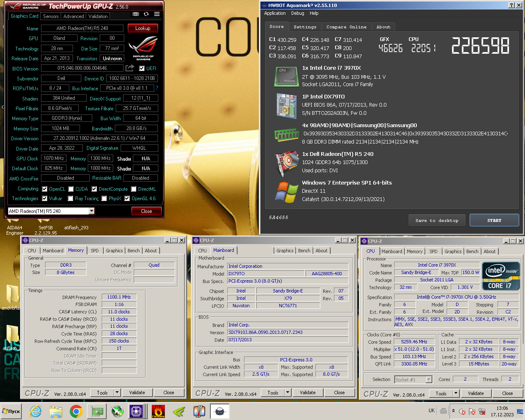525x420 pixels.
Task: Click the UK language indicator in tray
Action: (x=431, y=411)
